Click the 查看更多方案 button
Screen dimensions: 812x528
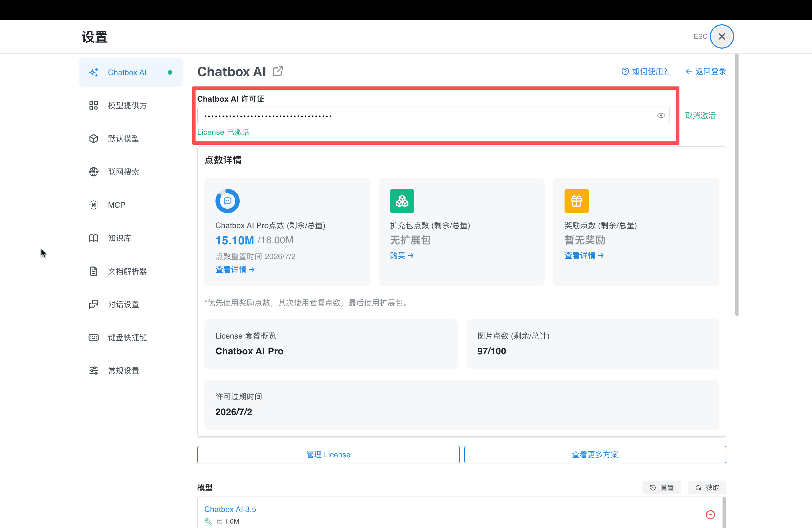(595, 455)
